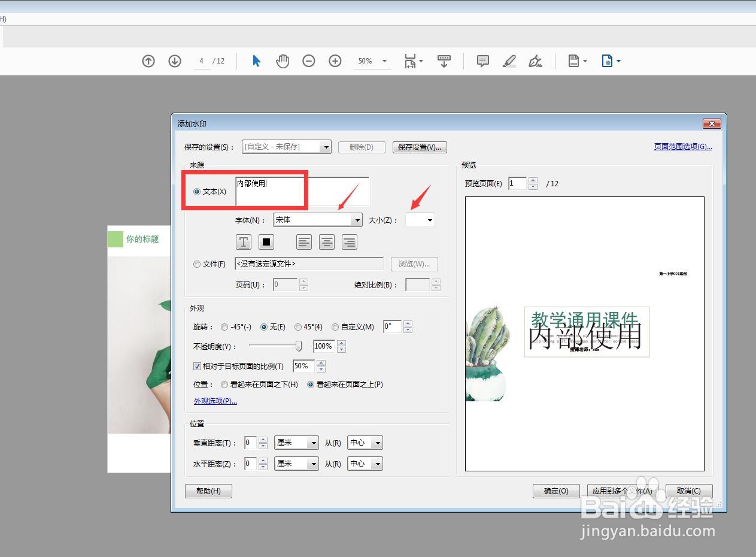The image size is (756, 557).
Task: Click the Save Settings button
Action: click(x=420, y=147)
